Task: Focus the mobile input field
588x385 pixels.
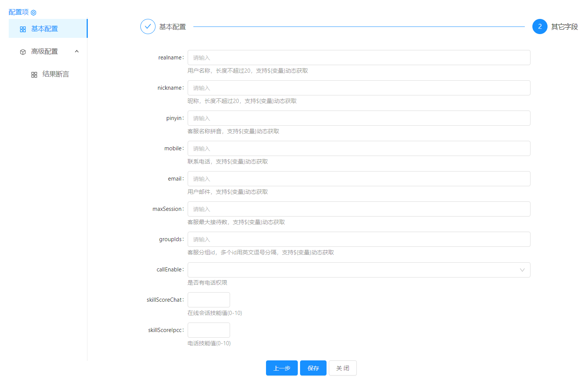Action: pos(359,148)
